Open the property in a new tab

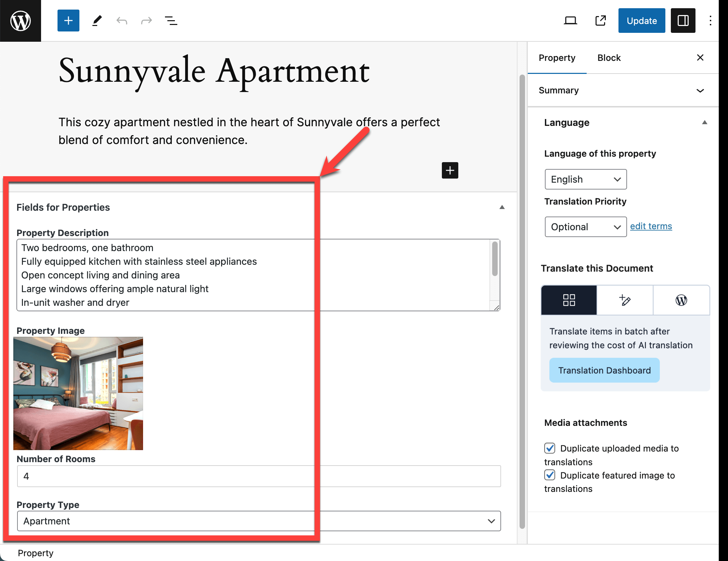coord(601,21)
